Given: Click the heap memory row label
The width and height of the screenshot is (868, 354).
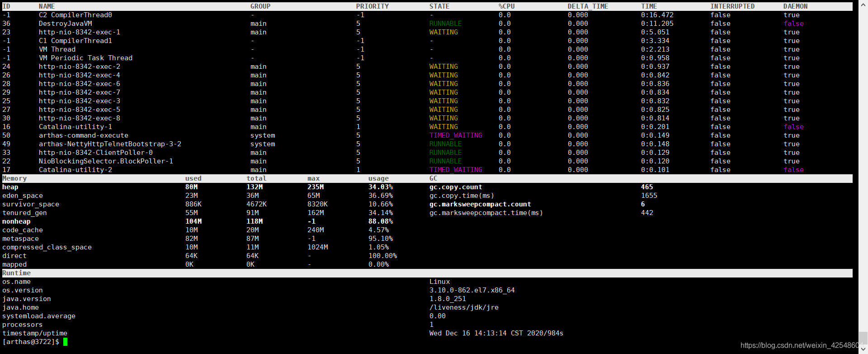Looking at the screenshot, I should [x=10, y=187].
